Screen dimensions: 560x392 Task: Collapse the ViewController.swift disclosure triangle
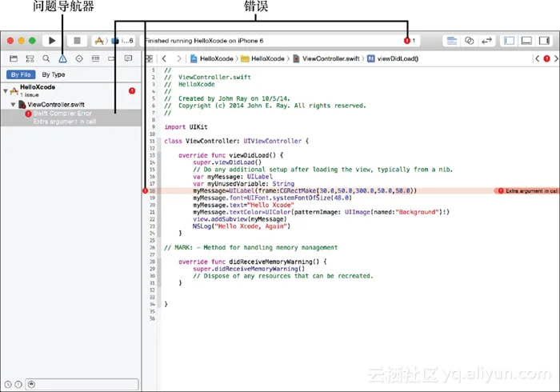point(13,105)
